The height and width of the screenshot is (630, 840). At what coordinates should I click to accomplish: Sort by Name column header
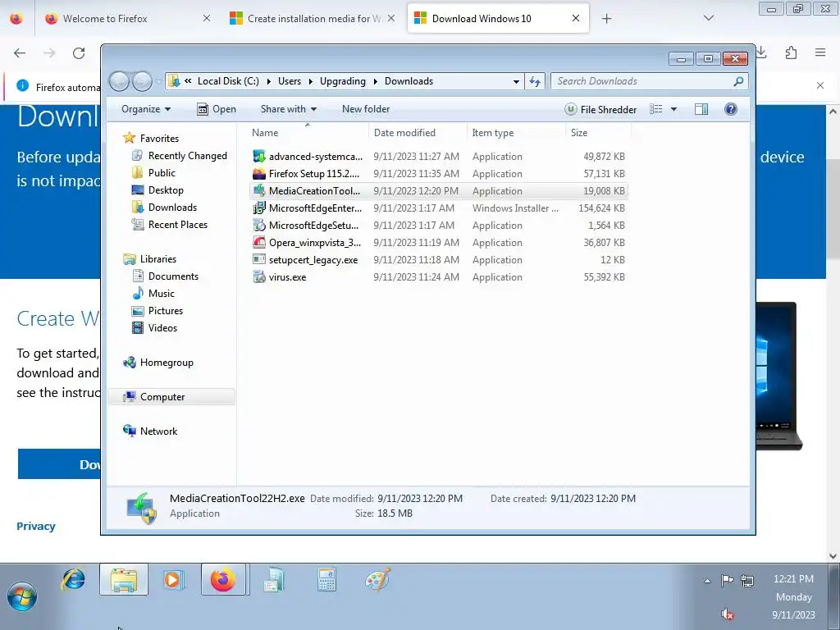tap(308, 133)
